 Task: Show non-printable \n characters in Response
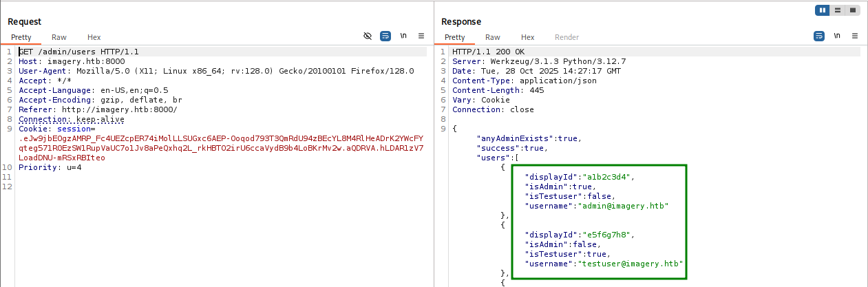click(837, 36)
